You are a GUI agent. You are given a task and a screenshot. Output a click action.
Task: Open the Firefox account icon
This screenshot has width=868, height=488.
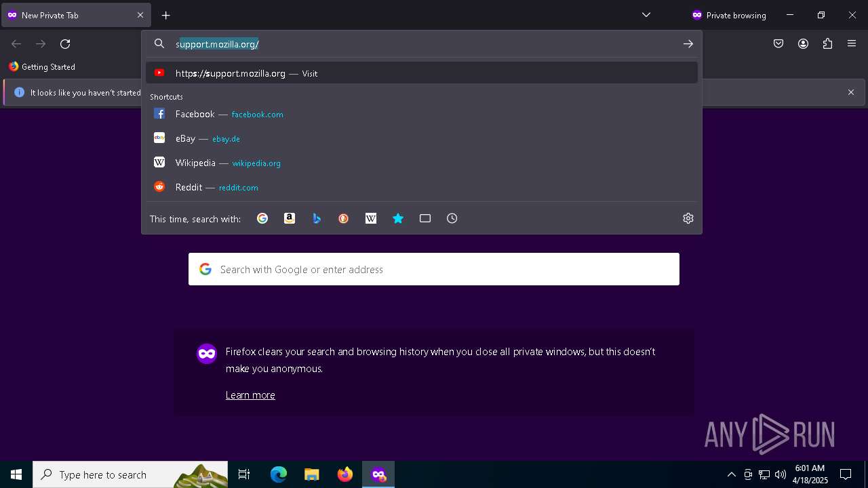coord(803,44)
